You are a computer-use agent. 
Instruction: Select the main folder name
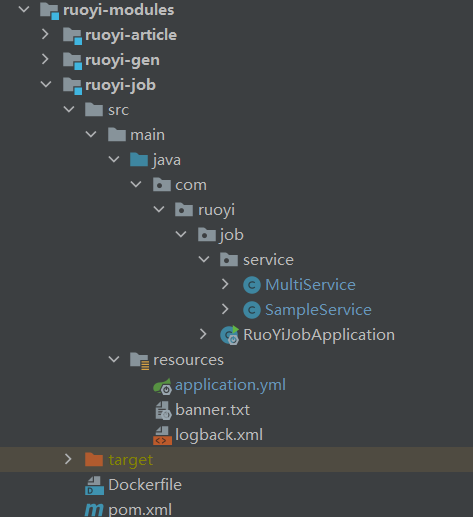click(x=148, y=135)
